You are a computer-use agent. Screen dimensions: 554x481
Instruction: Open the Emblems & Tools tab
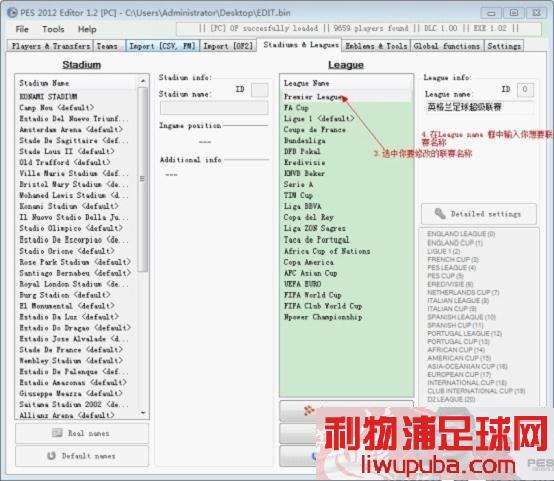coord(376,46)
